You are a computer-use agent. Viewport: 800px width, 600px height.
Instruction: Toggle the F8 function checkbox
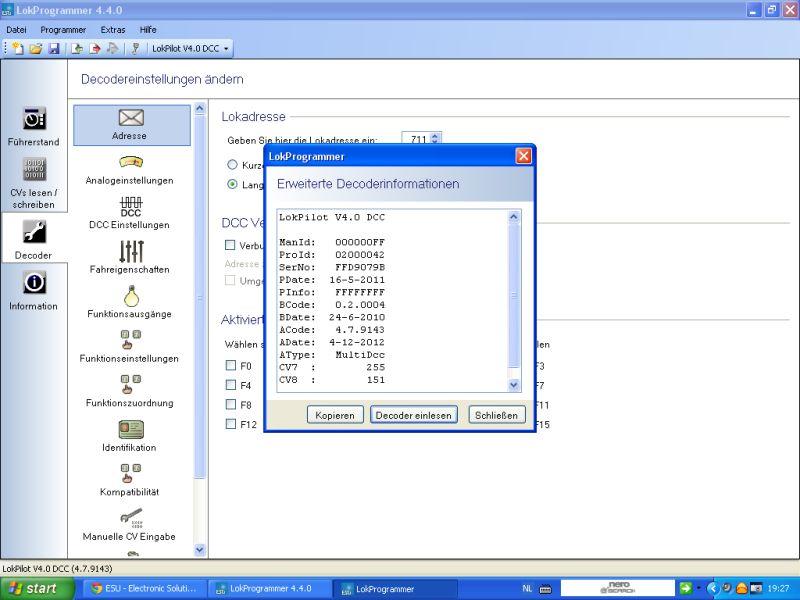231,404
